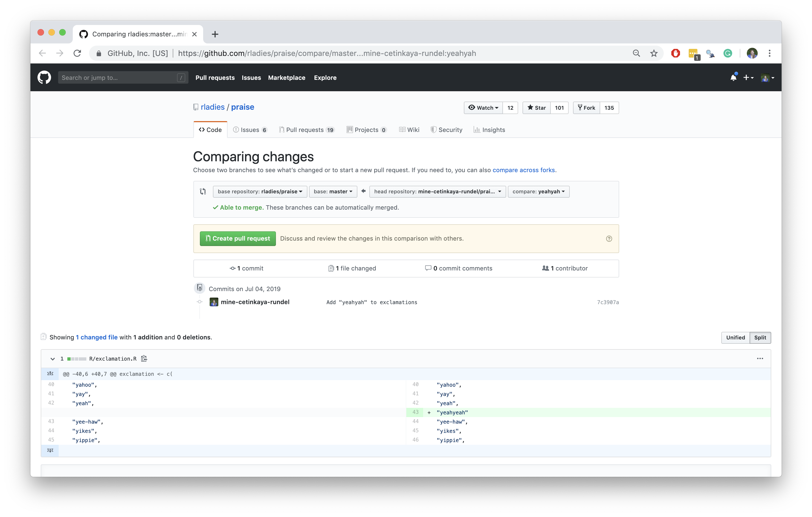812x517 pixels.
Task: Click the GitHub Octocat logo in the header
Action: [44, 78]
